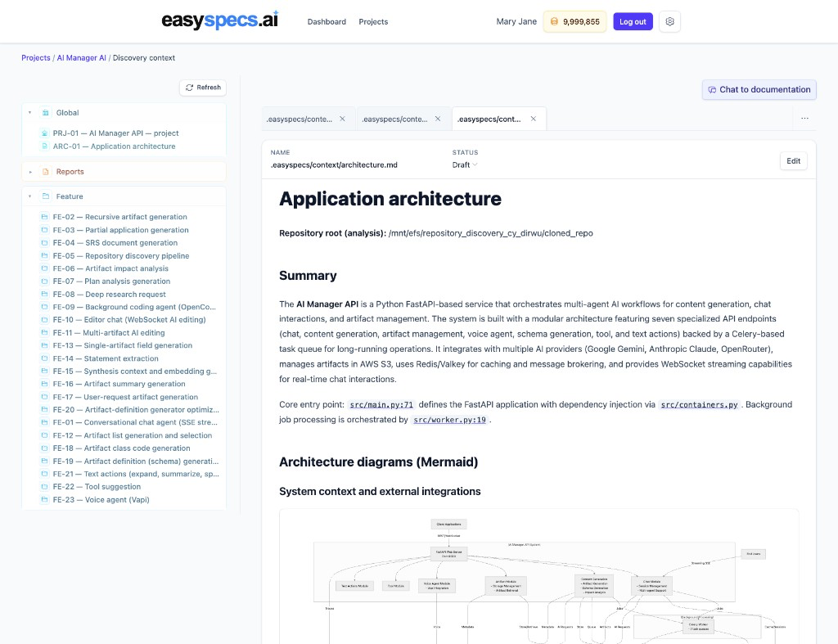The image size is (838, 644).
Task: Select FE-06 — Artifact impact analysis
Action: click(110, 268)
